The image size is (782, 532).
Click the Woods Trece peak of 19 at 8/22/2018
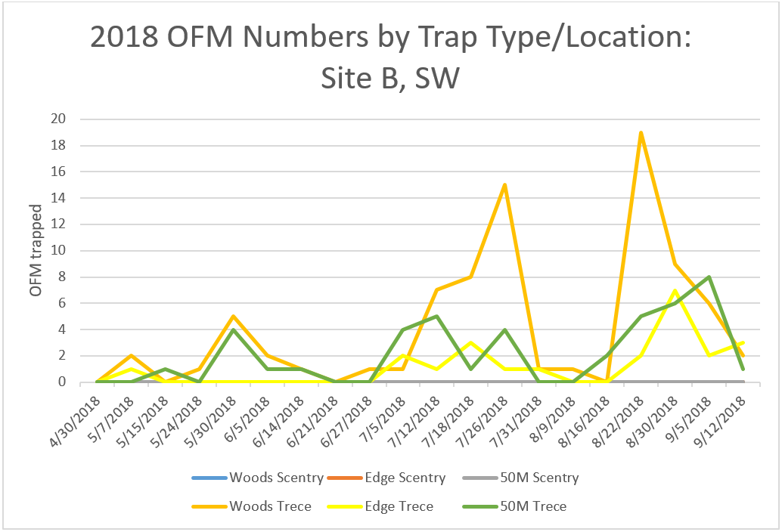pos(641,132)
